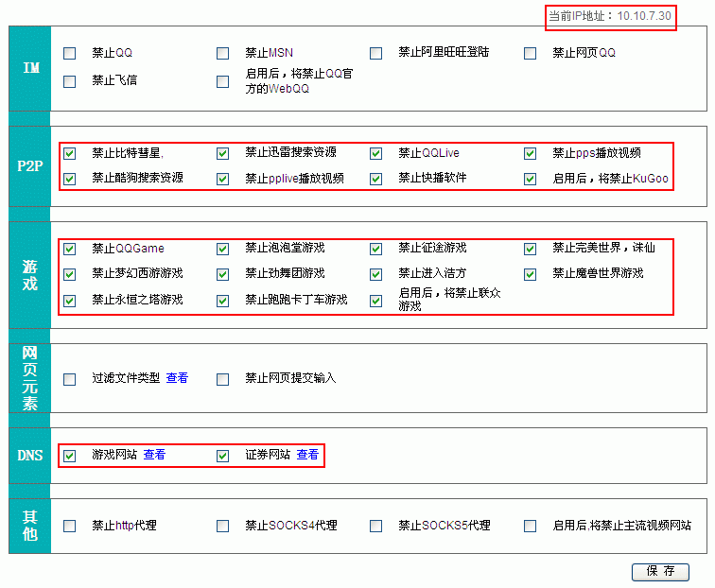Check the 禁止http代理 box

click(69, 527)
